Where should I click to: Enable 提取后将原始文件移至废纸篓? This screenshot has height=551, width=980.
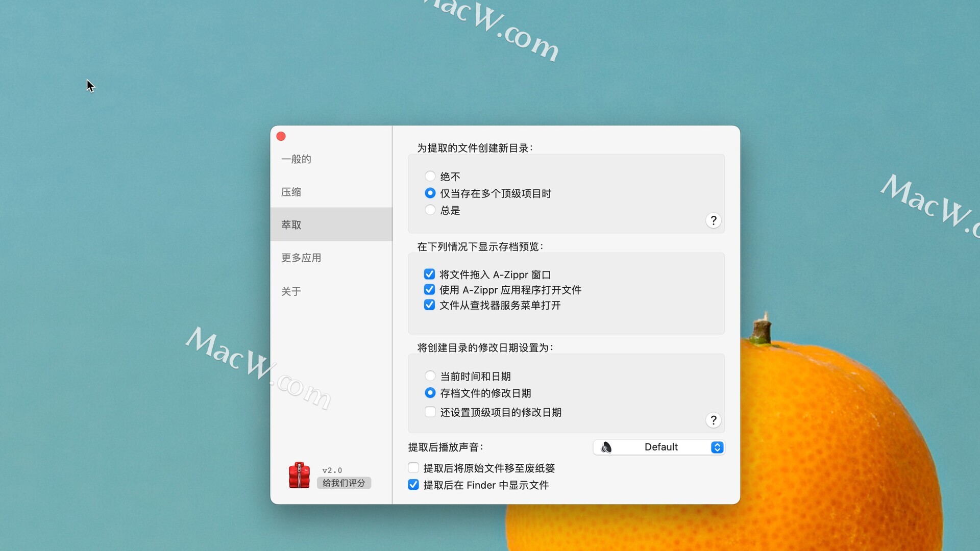pyautogui.click(x=413, y=468)
